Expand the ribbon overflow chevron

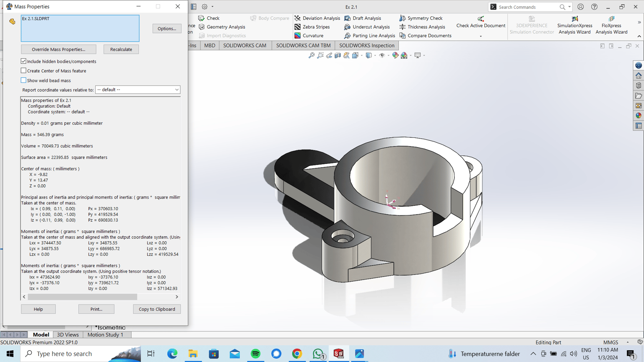tap(639, 22)
